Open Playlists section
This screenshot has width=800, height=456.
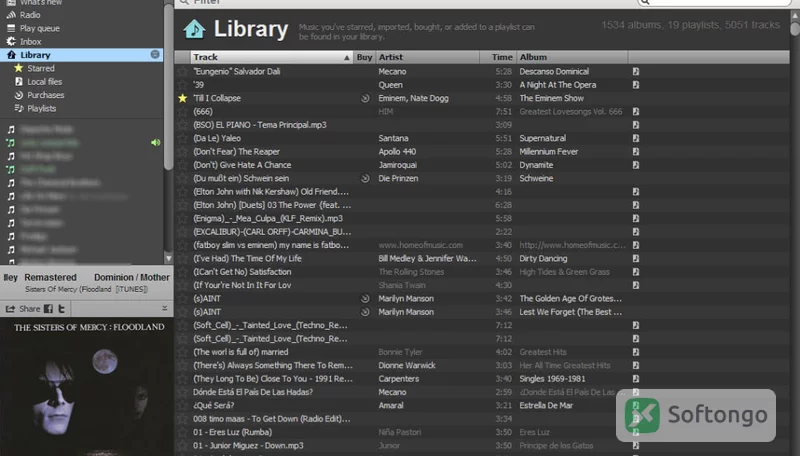pyautogui.click(x=41, y=108)
